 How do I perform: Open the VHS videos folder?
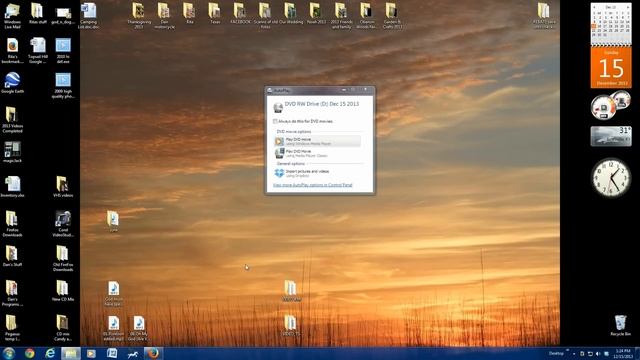click(63, 187)
